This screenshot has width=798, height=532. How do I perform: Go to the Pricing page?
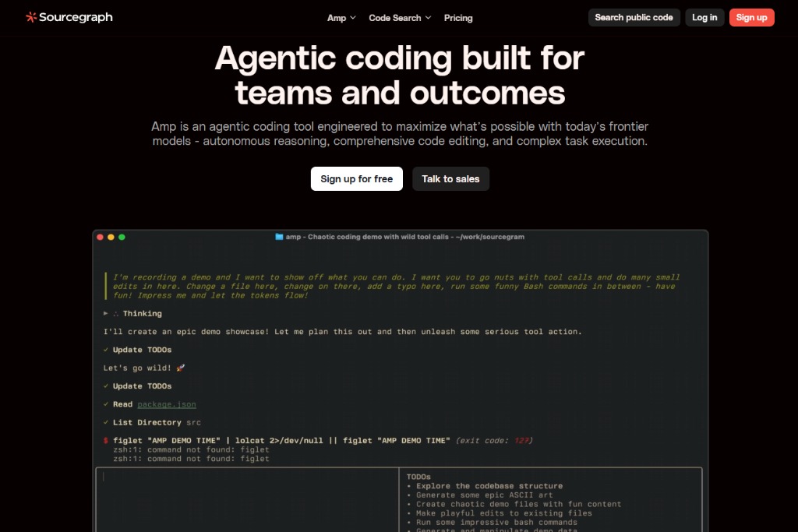coord(458,18)
